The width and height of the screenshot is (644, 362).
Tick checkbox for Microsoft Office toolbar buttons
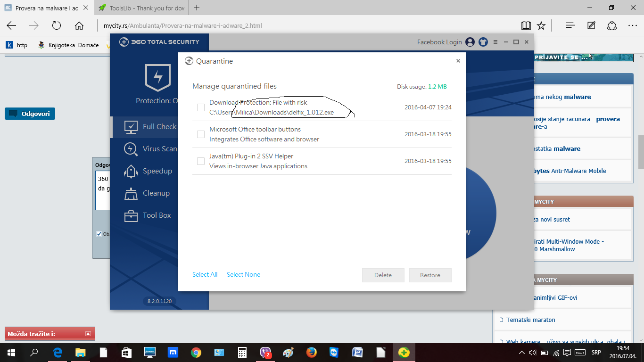click(201, 134)
